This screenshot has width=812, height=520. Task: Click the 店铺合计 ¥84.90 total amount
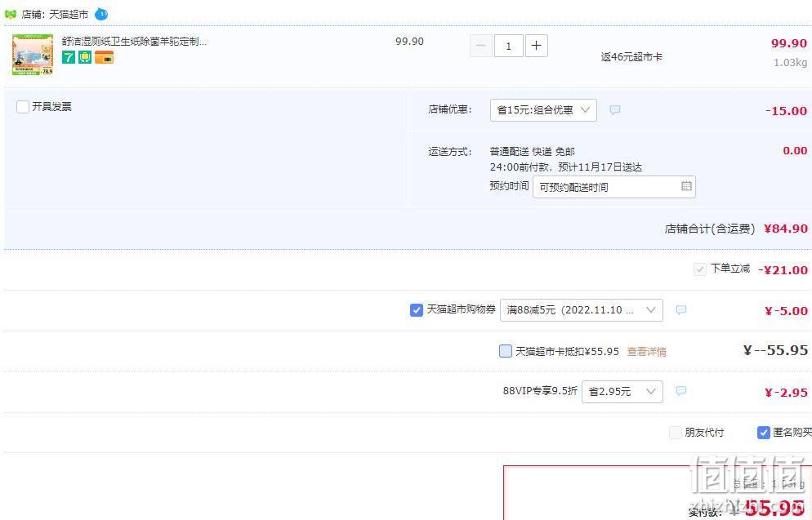pos(786,229)
